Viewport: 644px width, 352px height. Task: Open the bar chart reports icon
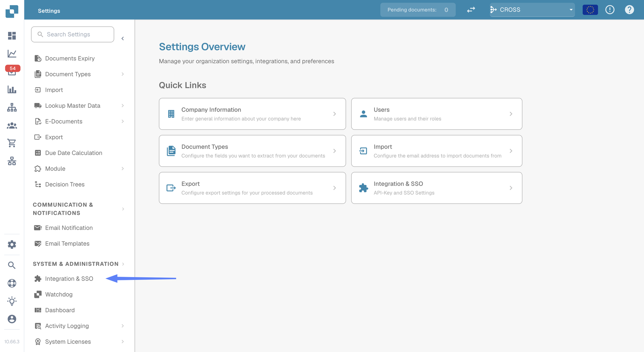point(12,89)
